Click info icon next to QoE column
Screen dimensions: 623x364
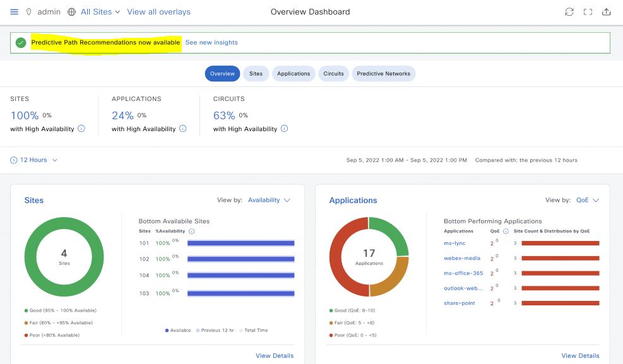[506, 232]
